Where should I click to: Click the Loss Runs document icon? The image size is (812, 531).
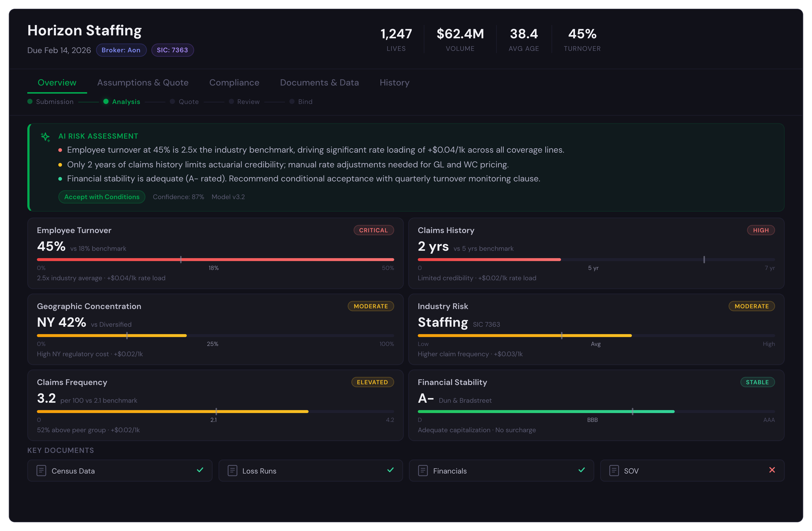(232, 471)
